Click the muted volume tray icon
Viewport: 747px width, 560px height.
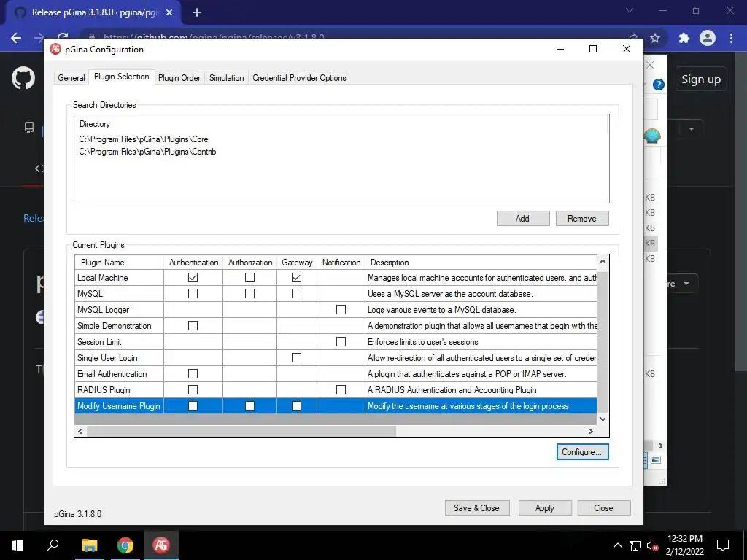(x=652, y=545)
